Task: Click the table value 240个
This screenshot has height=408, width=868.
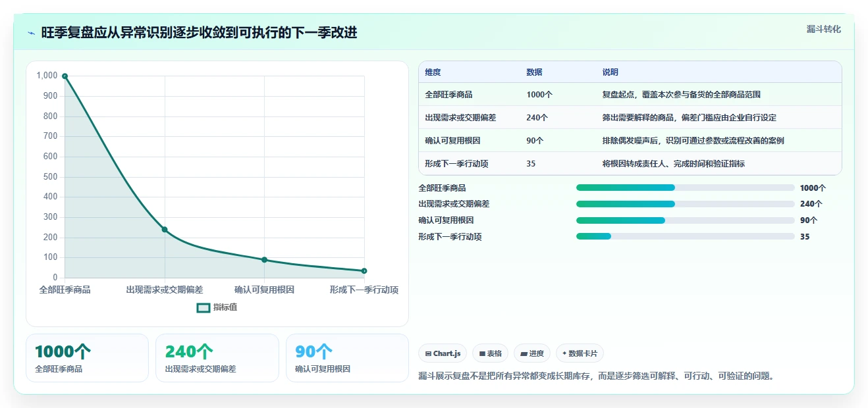Action: pyautogui.click(x=537, y=118)
